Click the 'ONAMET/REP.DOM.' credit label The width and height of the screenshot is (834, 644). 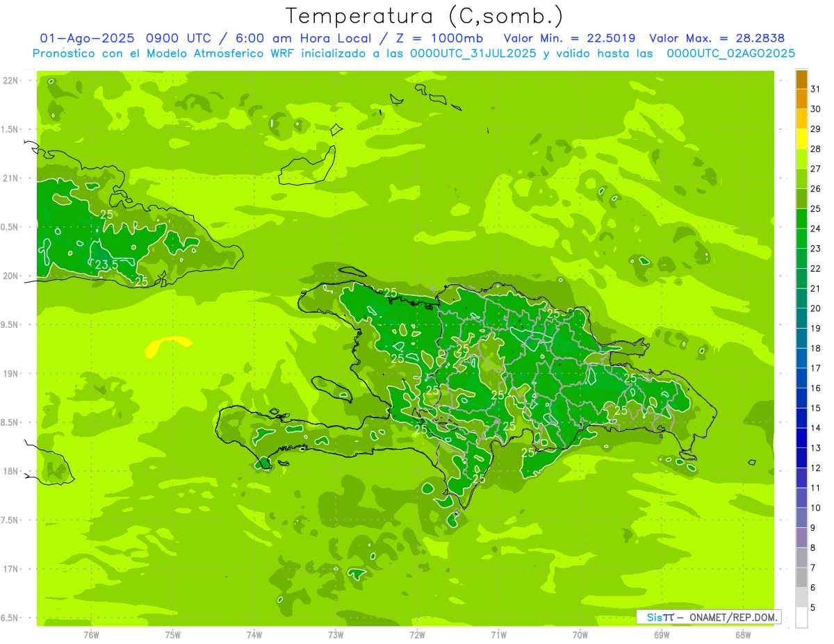(x=734, y=617)
